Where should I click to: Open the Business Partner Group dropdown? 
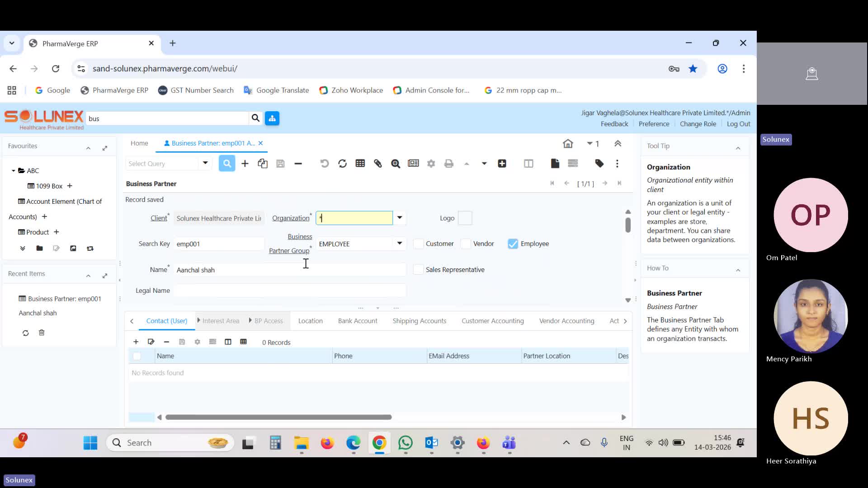coord(399,243)
